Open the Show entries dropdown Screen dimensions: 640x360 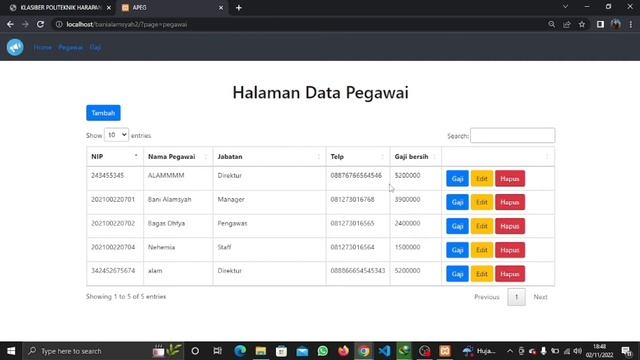(x=116, y=135)
